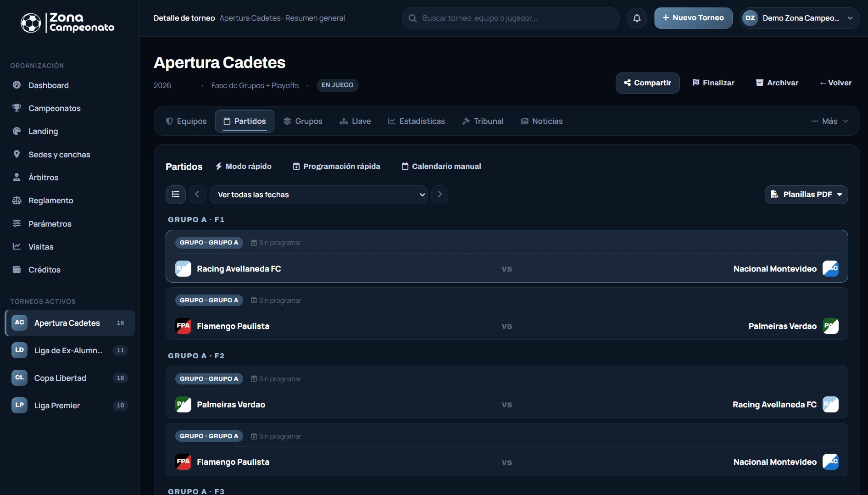Screen dimensions: 868x495
Task: Click the DZ account avatar
Action: click(750, 18)
